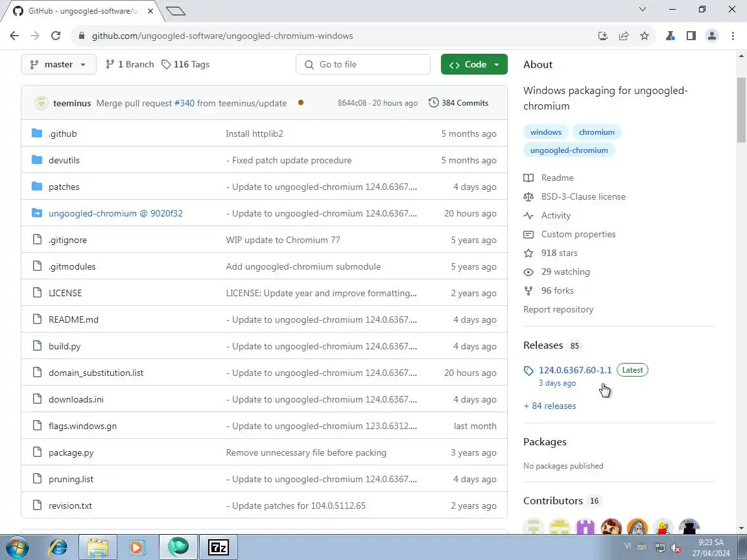Focus the Go to file search field

(x=363, y=64)
